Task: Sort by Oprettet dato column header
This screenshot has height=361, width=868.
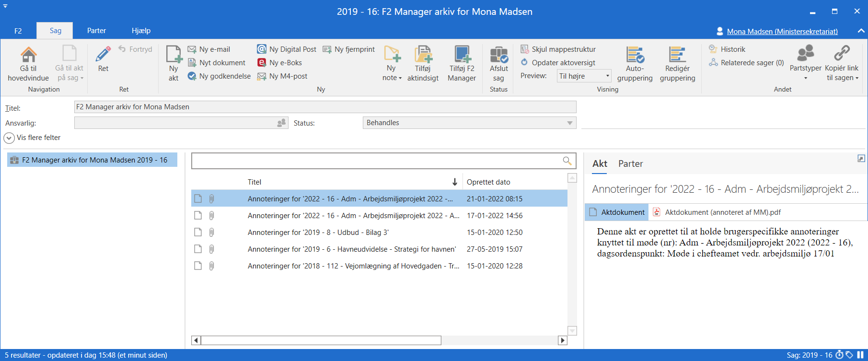Action: [x=488, y=182]
